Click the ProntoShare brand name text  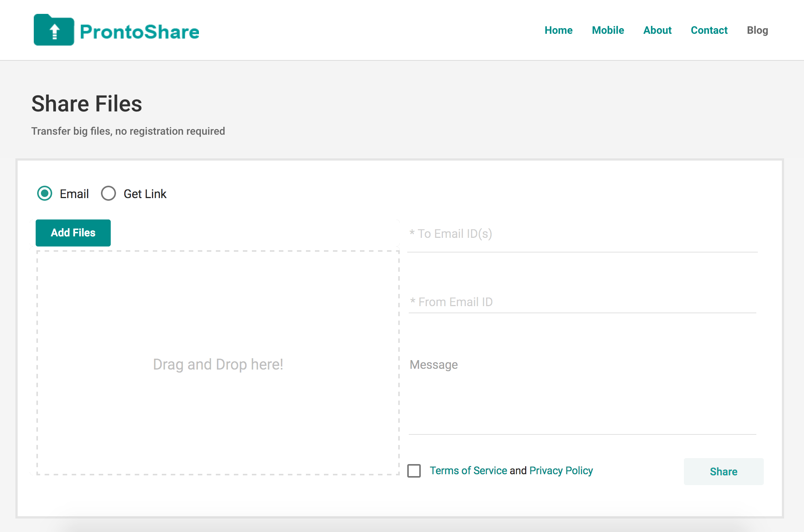point(139,32)
